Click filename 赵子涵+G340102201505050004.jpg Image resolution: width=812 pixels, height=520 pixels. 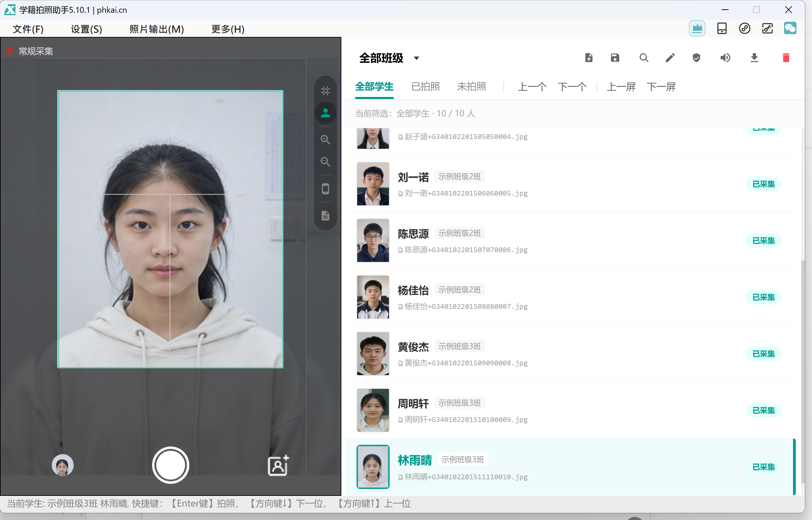click(466, 137)
